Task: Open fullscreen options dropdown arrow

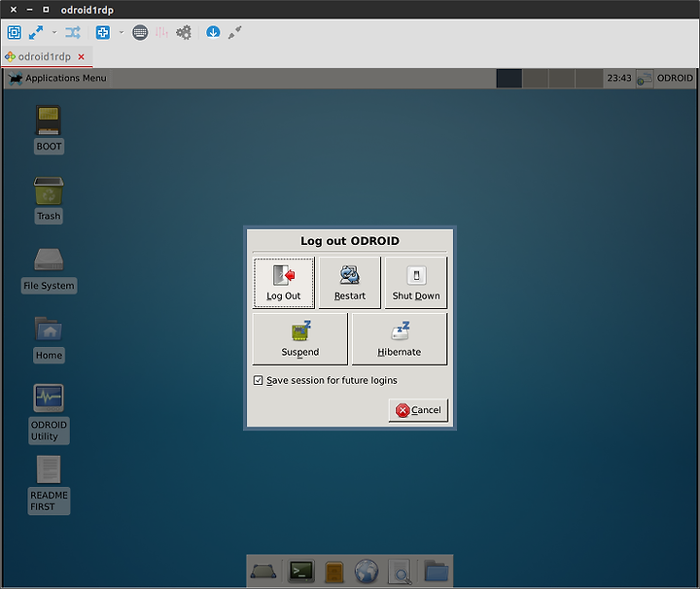Action: pos(54,33)
